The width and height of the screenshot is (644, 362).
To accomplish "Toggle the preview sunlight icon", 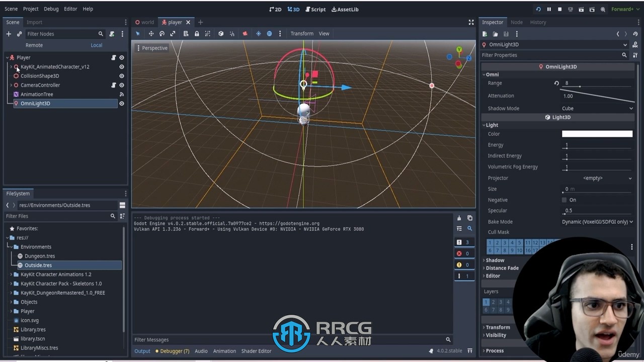I will tap(259, 34).
